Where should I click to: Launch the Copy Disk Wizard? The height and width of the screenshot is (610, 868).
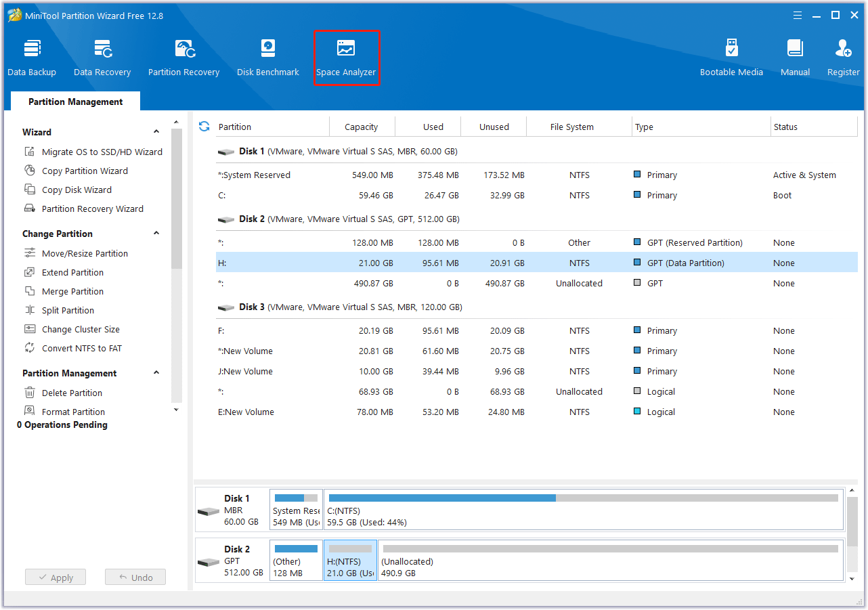point(68,190)
